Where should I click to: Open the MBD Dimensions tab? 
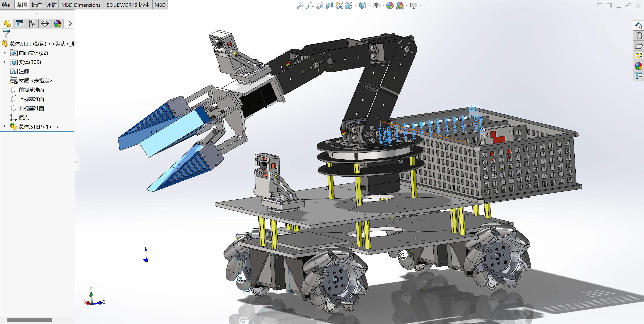click(81, 5)
